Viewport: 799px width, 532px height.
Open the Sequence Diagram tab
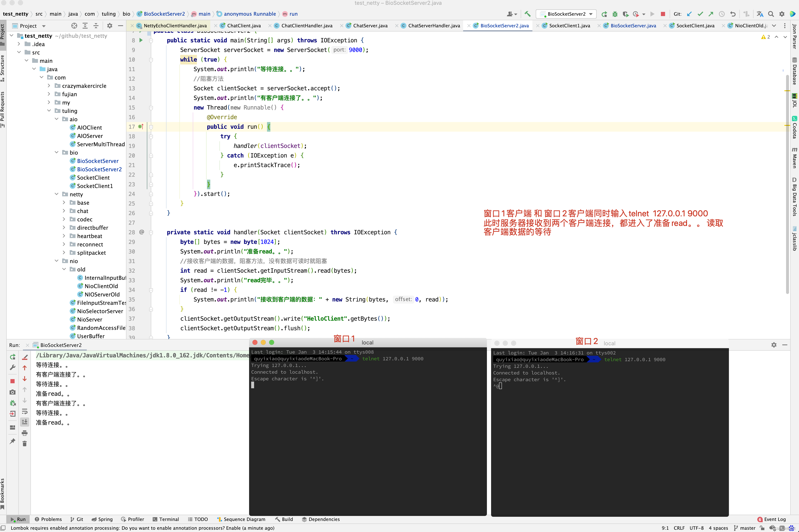(241, 519)
